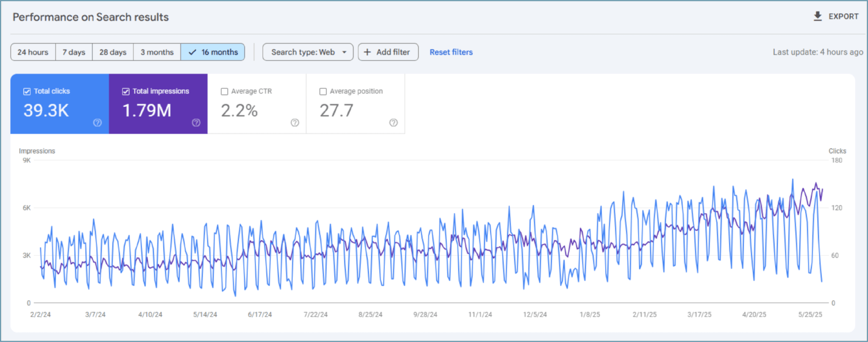868x342 pixels.
Task: Select the 3 months date range
Action: [157, 52]
